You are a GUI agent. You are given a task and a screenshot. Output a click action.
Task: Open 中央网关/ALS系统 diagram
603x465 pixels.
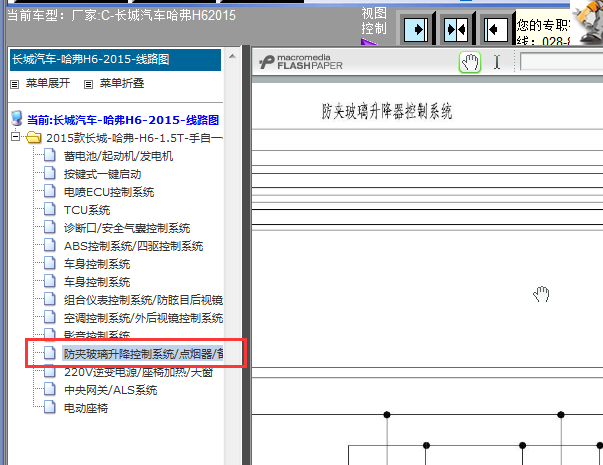click(110, 390)
